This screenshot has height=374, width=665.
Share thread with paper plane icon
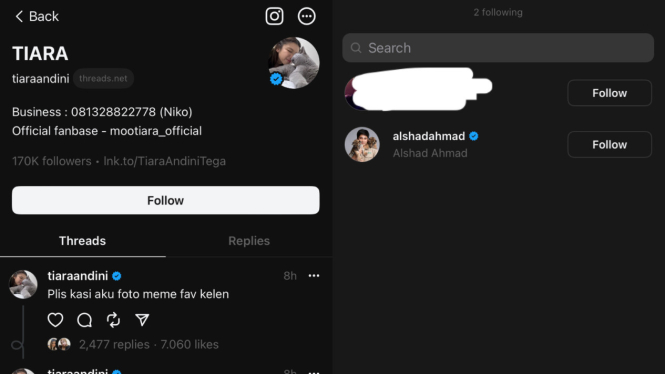pos(142,320)
